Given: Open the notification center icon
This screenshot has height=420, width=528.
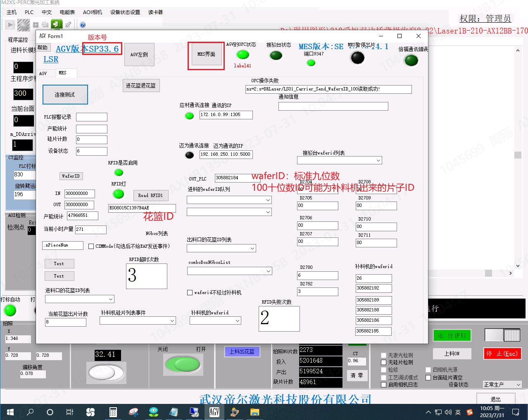Looking at the screenshot, I should (516, 412).
